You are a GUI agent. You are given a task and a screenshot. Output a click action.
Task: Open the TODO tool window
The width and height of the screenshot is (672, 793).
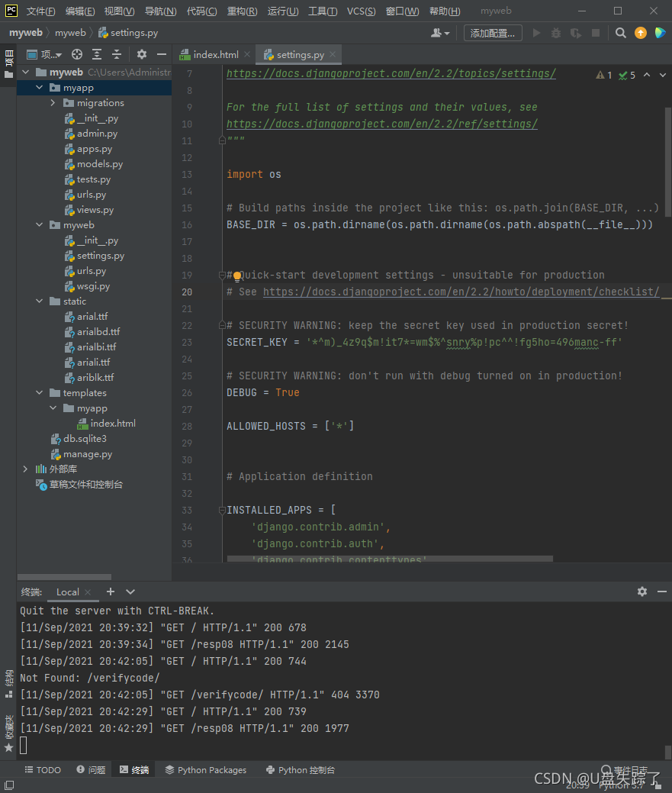click(43, 770)
